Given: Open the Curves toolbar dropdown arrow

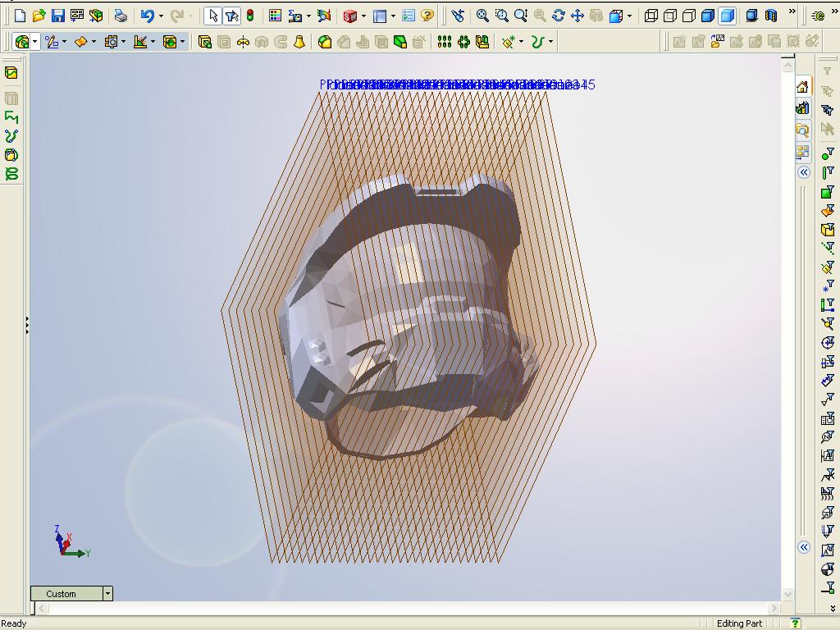Looking at the screenshot, I should (550, 42).
